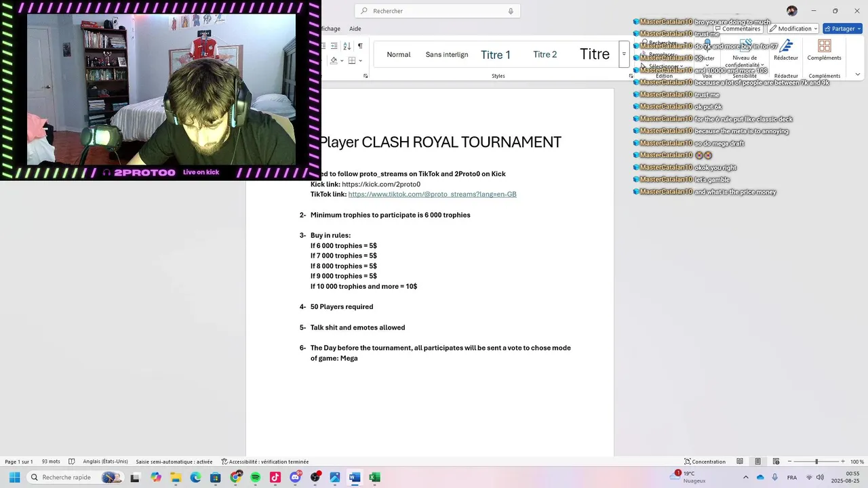Click the Kick URL text kick.com/2proto0
The height and width of the screenshot is (488, 868).
pyautogui.click(x=381, y=184)
